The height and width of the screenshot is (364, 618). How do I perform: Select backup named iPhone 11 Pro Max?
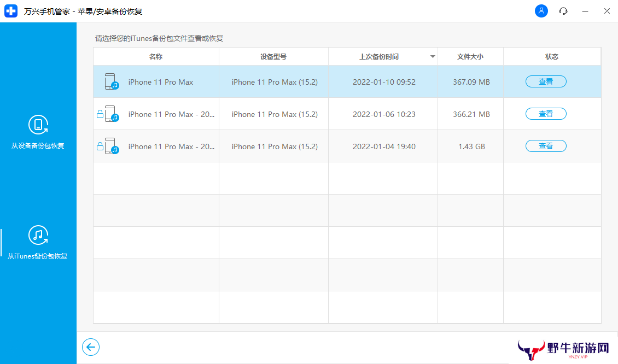tap(161, 82)
